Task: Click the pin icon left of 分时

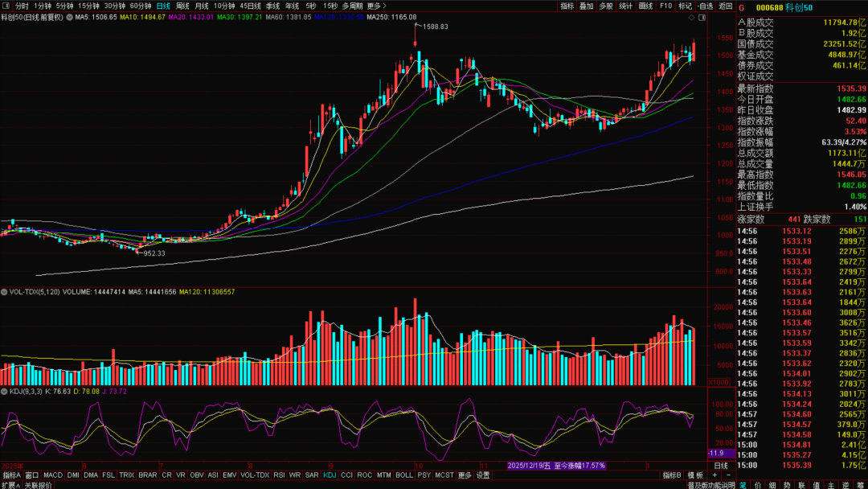Action: [6, 6]
